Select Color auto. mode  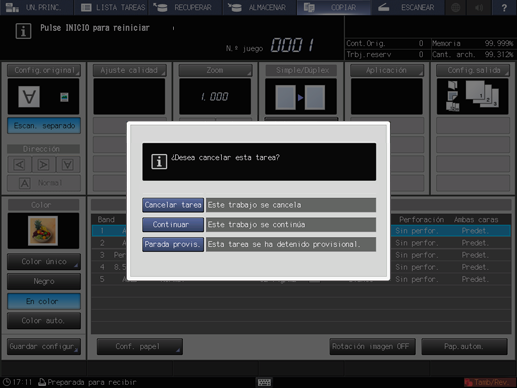pos(44,321)
